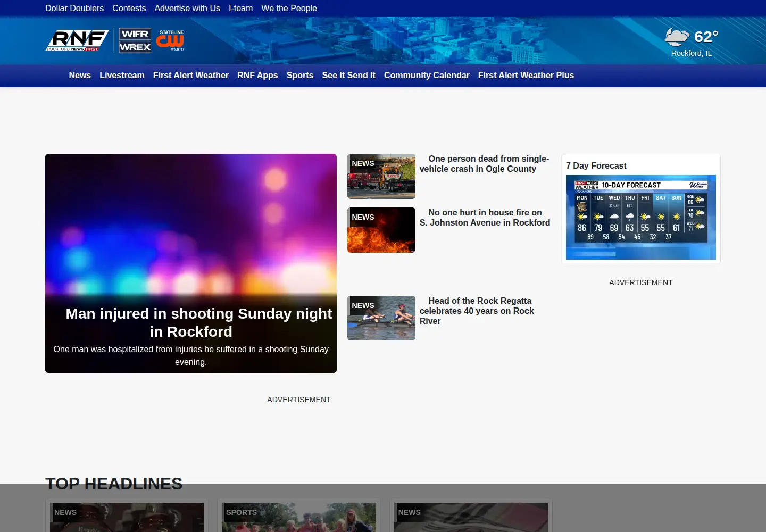Screen dimensions: 766x532
Task: Open the Dollar Doublers link
Action: [x=74, y=9]
